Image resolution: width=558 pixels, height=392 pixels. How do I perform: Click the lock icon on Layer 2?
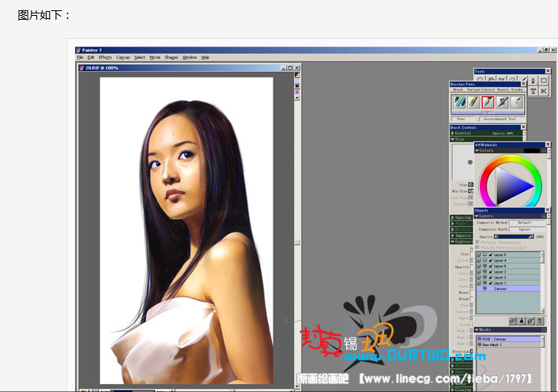(x=491, y=277)
